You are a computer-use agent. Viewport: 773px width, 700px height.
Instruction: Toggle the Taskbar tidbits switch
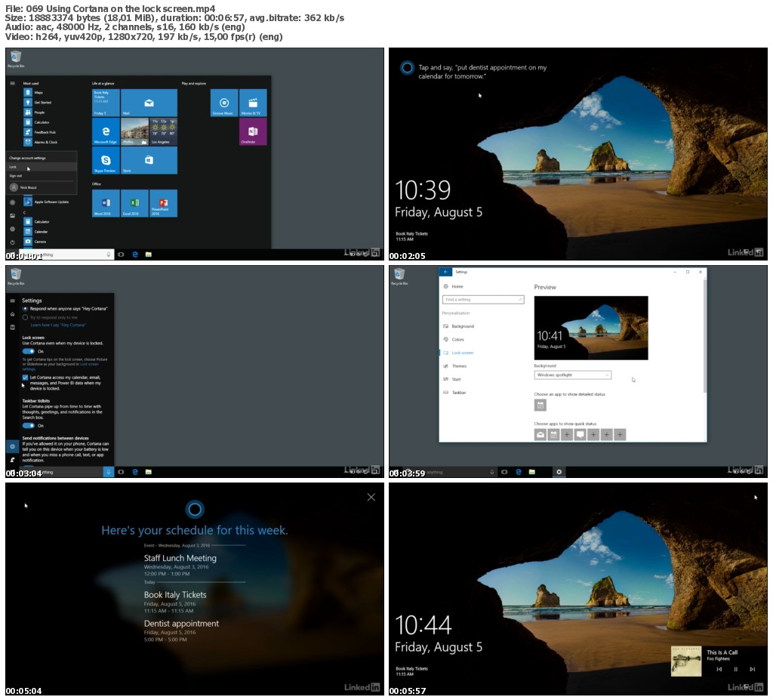pos(29,426)
